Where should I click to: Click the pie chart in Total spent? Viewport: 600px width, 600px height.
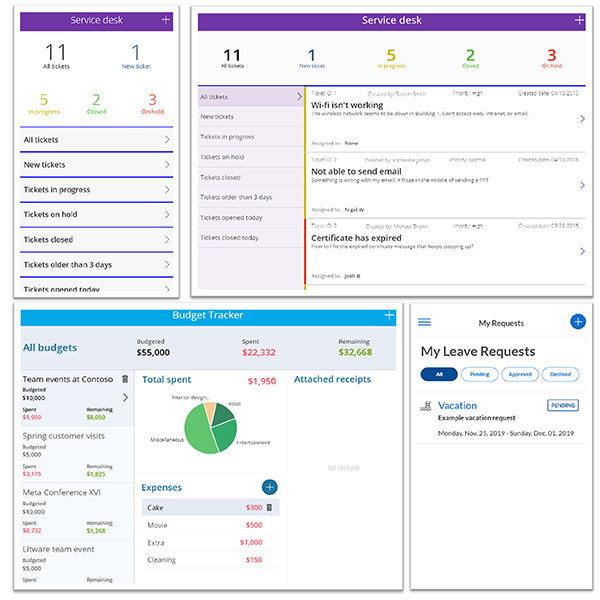click(x=210, y=428)
